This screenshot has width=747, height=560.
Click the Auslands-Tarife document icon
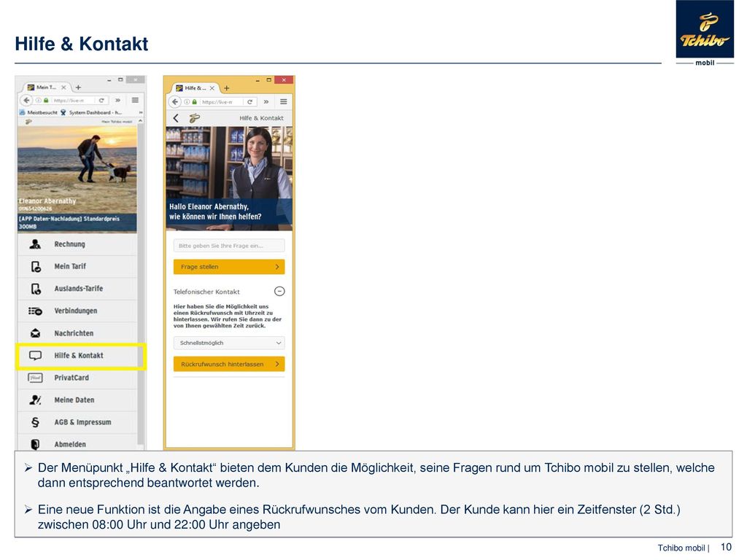(x=36, y=289)
